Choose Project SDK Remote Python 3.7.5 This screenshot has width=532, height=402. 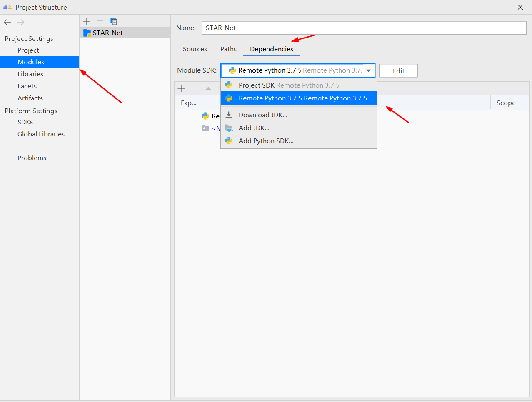(299, 85)
